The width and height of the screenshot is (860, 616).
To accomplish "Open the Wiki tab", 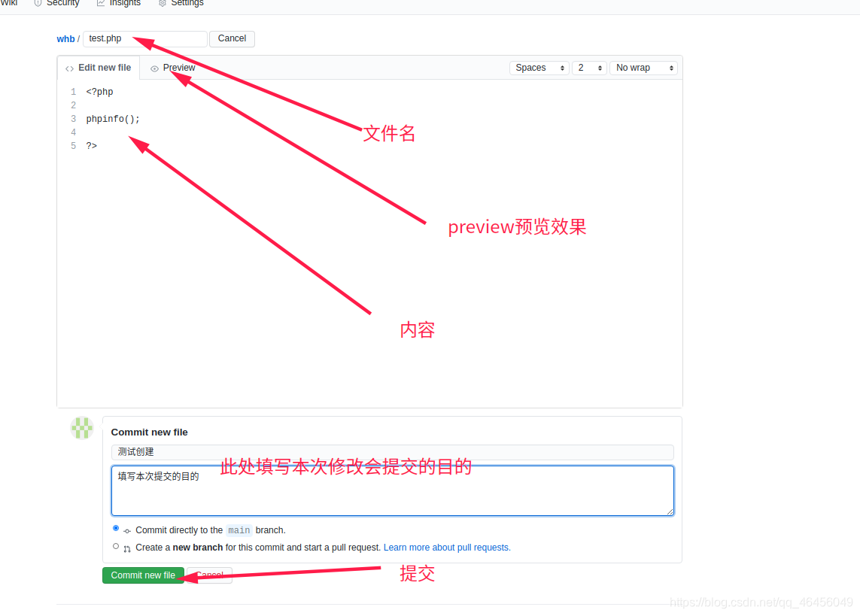I will coord(9,3).
